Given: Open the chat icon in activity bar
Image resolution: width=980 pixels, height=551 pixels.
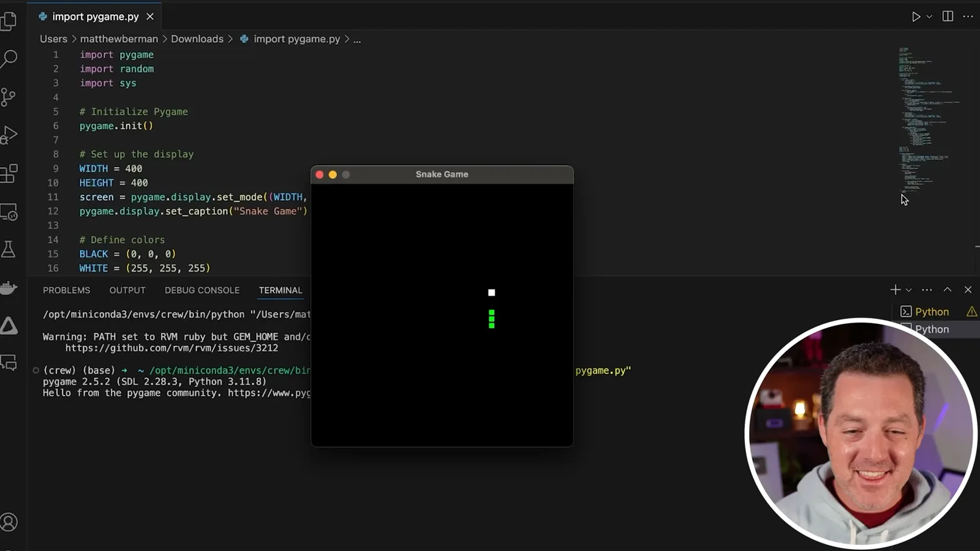Looking at the screenshot, I should [9, 362].
